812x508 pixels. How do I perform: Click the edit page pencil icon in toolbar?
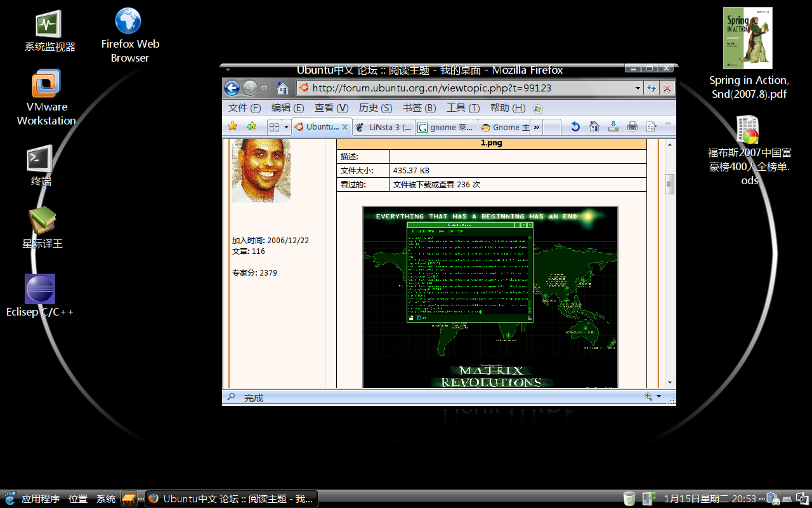pyautogui.click(x=651, y=126)
